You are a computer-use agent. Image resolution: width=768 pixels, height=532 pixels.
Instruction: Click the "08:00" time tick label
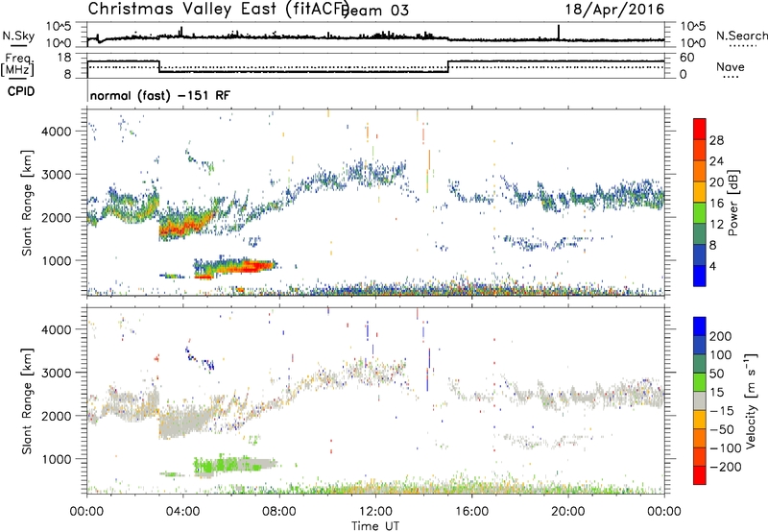[279, 512]
